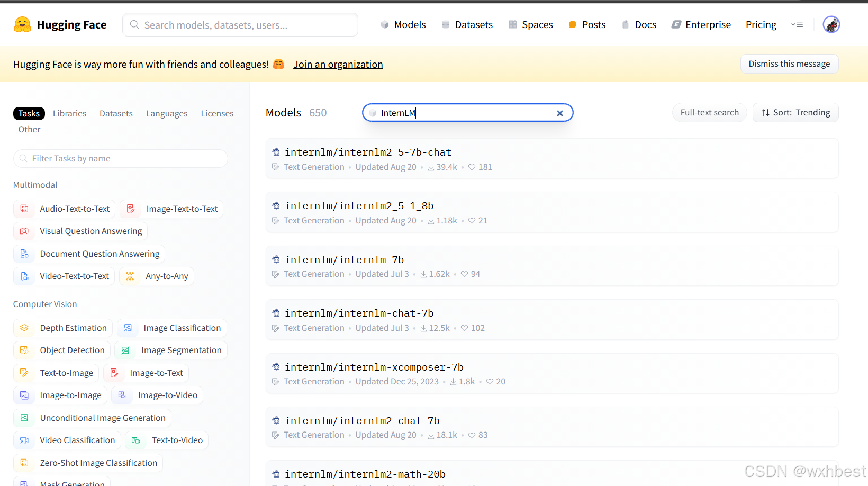Click the Image-to-Text task icon
The image size is (868, 486).
click(x=114, y=373)
